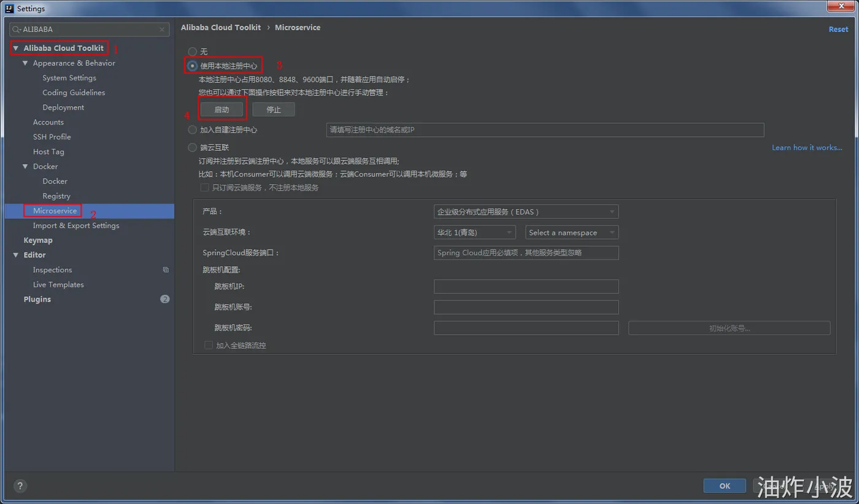Click the 跳板机密码 input field
Viewport: 859px width, 504px height.
click(526, 328)
